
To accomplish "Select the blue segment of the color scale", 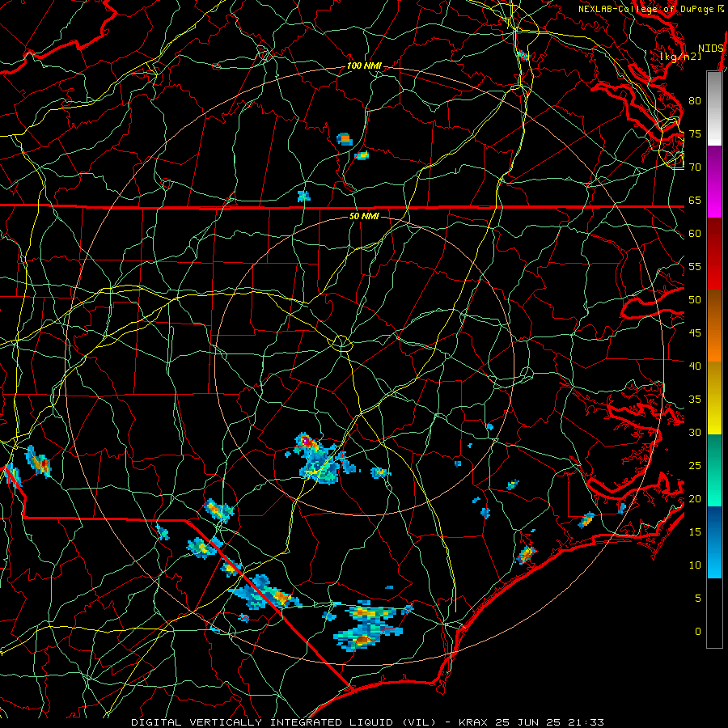I will (714, 542).
